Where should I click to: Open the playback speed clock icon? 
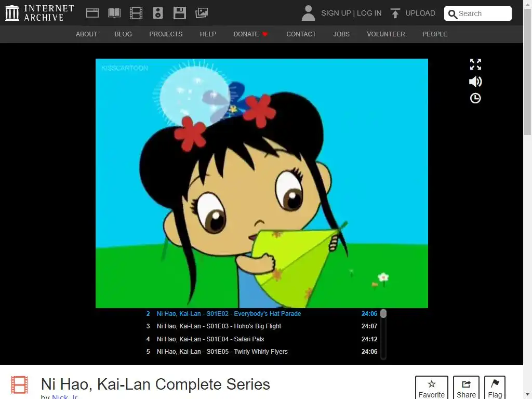[x=475, y=98]
